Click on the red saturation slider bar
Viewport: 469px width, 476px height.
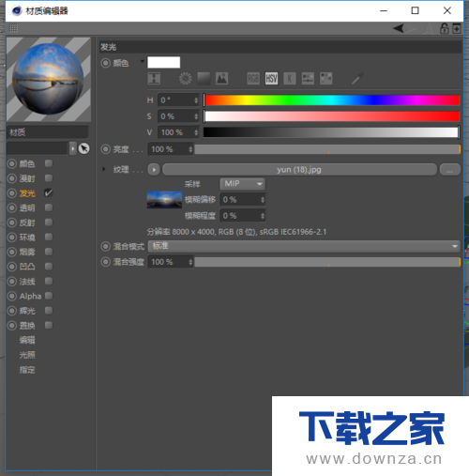(331, 116)
